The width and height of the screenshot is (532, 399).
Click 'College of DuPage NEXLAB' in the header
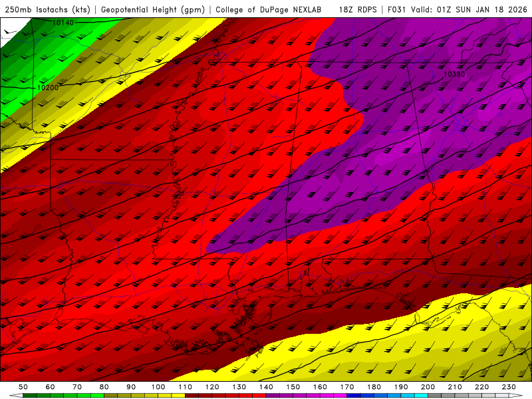point(268,9)
